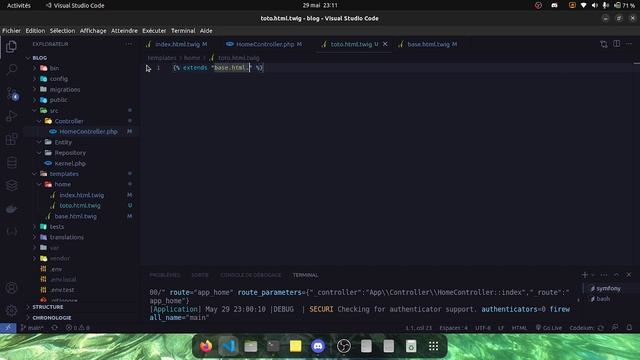Open notifications bell in status bar
640x360 pixels.
click(x=629, y=328)
